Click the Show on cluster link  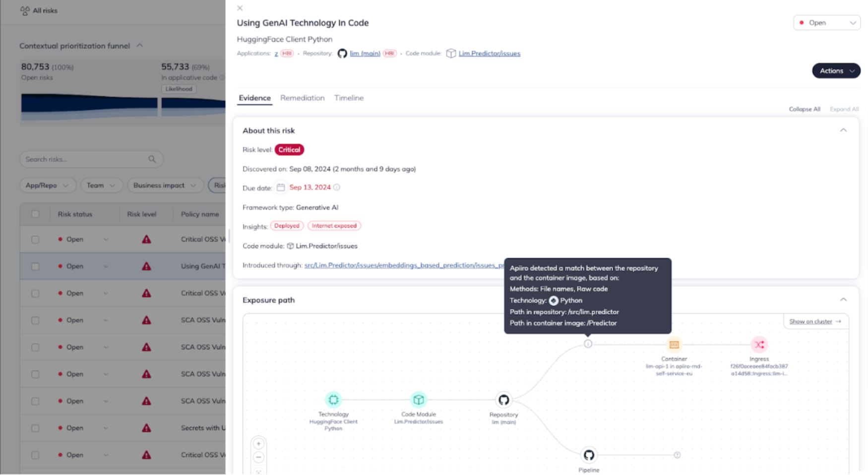(x=815, y=321)
